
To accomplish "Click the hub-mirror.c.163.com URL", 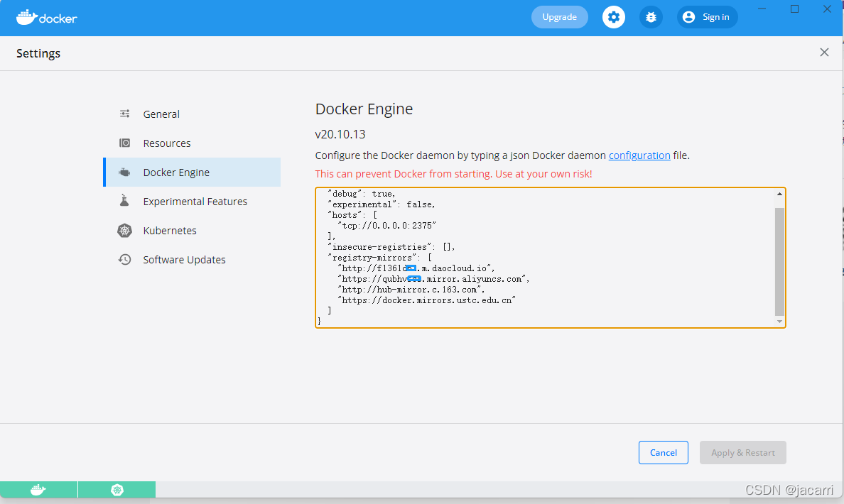I will click(x=411, y=290).
